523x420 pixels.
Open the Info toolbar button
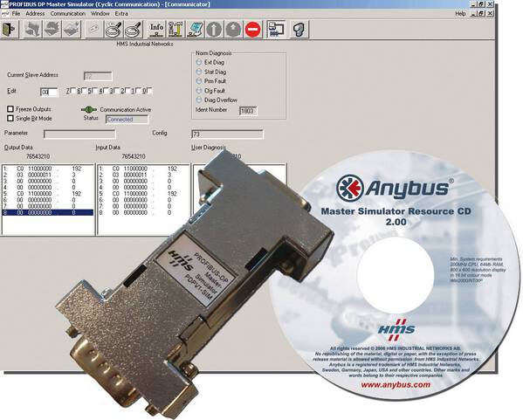coord(156,30)
